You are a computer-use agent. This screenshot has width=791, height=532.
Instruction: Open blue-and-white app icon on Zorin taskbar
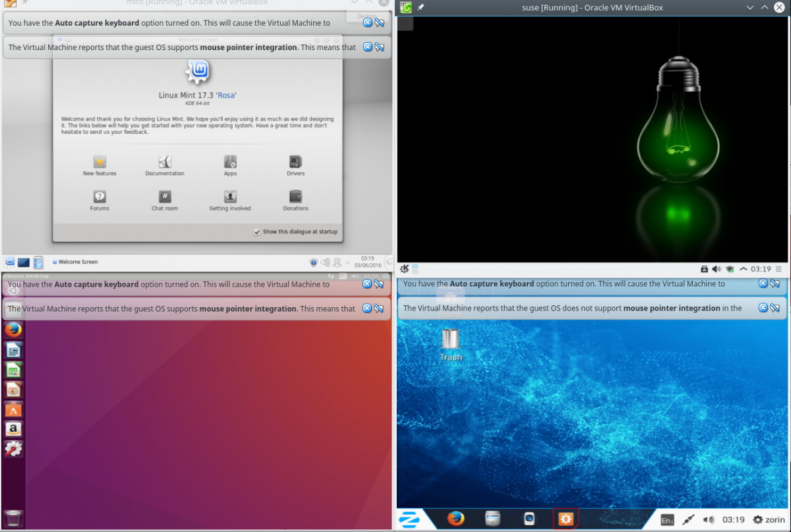(529, 519)
